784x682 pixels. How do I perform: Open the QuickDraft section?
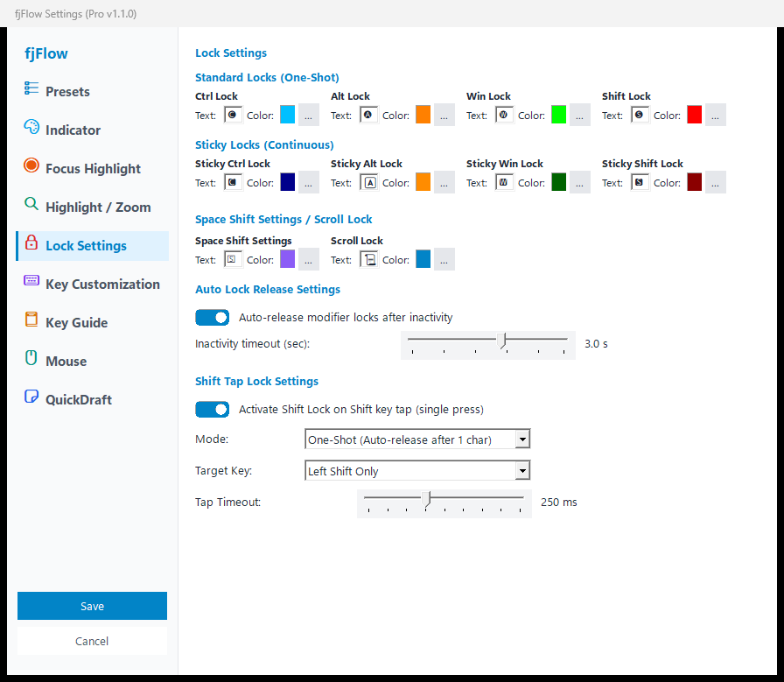pyautogui.click(x=93, y=400)
